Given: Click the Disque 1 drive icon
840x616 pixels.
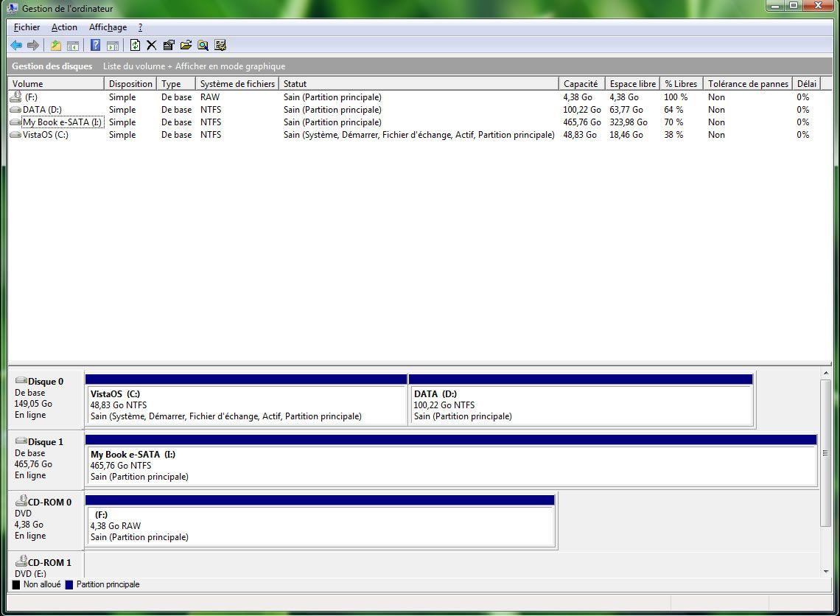Looking at the screenshot, I should click(x=21, y=441).
